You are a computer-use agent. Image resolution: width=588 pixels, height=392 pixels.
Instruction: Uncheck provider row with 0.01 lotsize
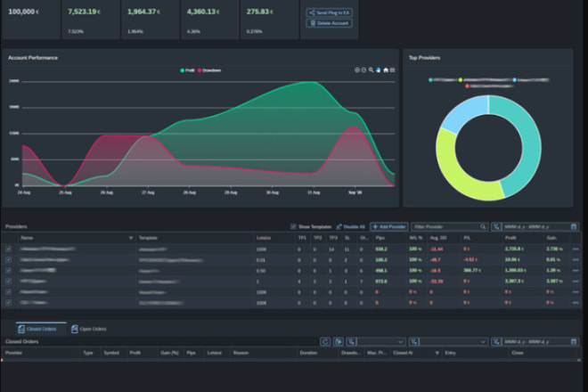(x=9, y=259)
